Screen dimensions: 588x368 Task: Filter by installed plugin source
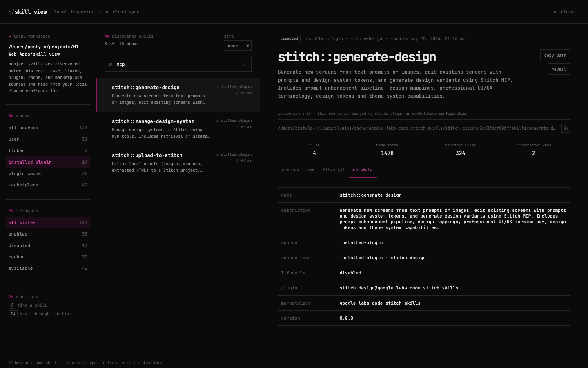click(x=48, y=162)
